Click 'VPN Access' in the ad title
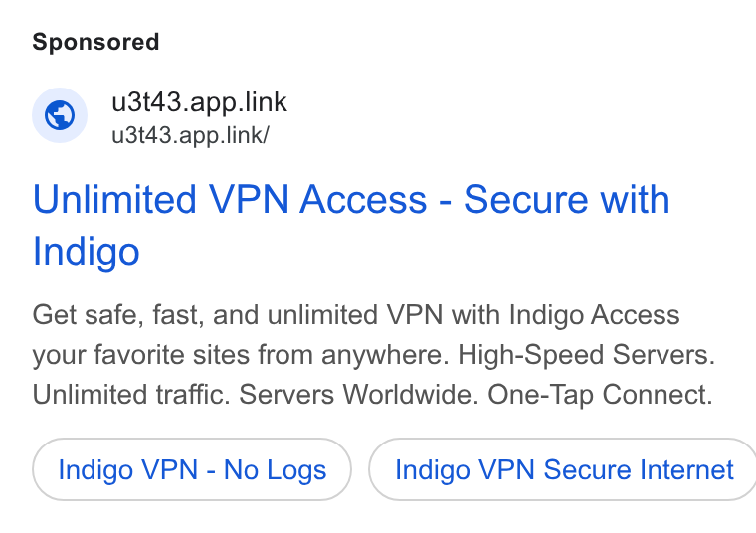Screen dimensions: 756x533 point(317,199)
